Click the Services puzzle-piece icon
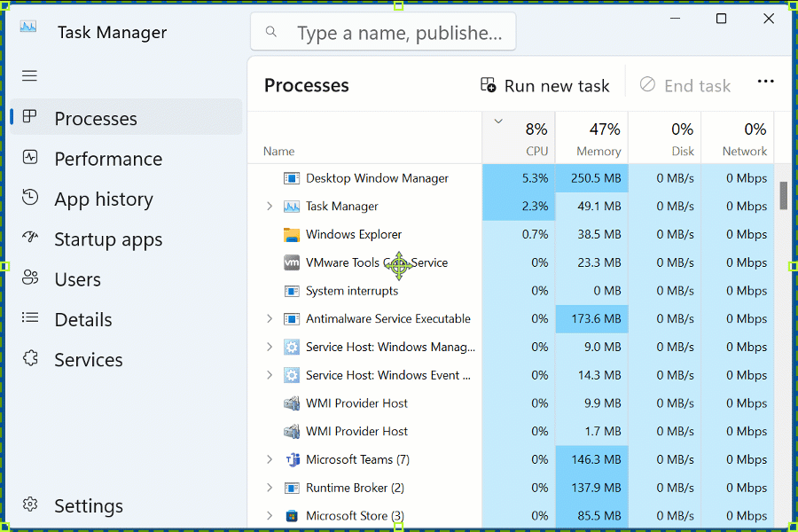Viewport: 798px width, 532px height. click(x=30, y=358)
